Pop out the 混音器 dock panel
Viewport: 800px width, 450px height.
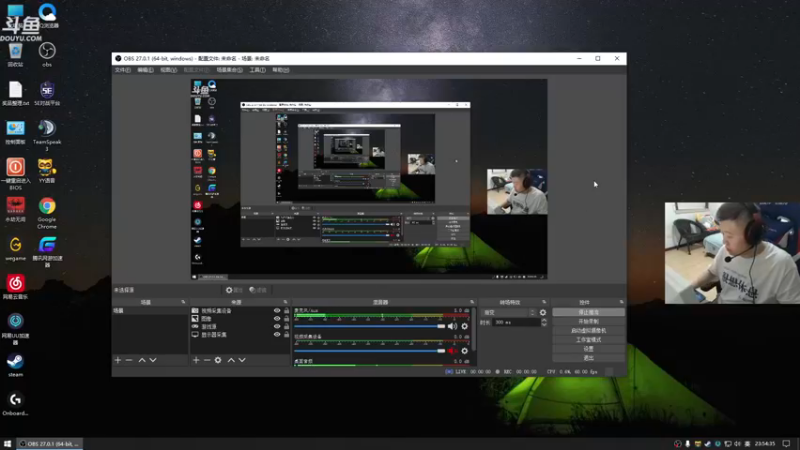(x=472, y=302)
